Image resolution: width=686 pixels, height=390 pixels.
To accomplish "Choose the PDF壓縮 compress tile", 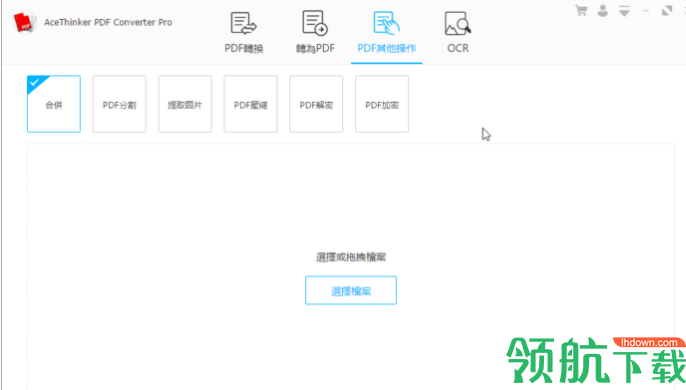I will [250, 104].
